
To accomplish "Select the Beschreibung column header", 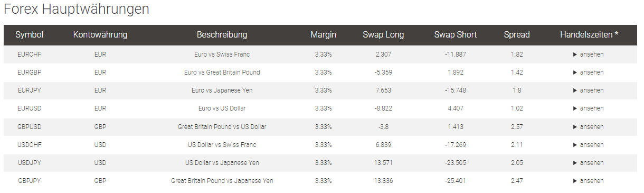I will pos(222,35).
